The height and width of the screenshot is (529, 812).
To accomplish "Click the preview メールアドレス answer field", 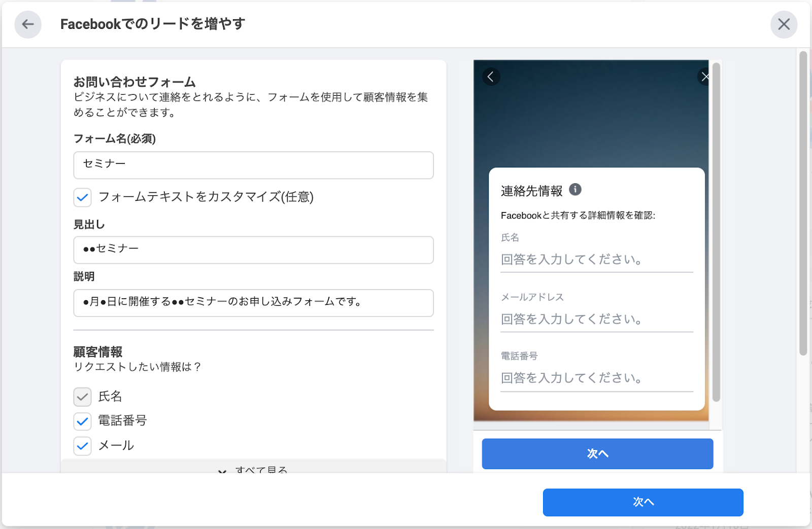I will coord(596,320).
